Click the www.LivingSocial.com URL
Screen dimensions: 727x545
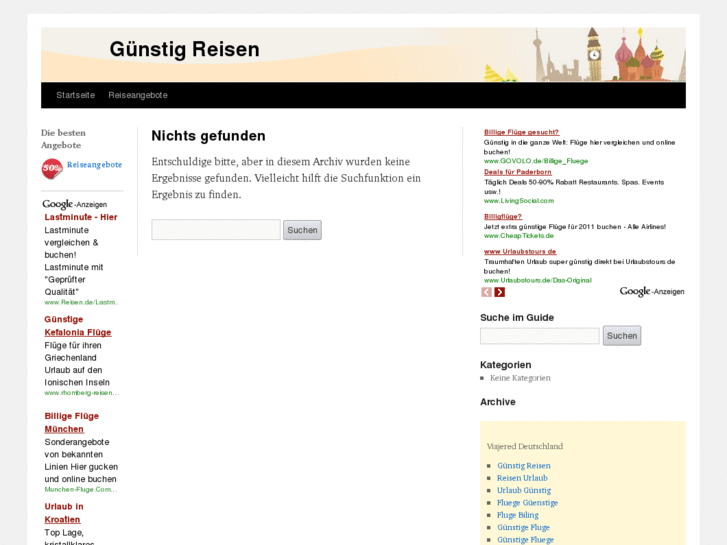pos(519,201)
